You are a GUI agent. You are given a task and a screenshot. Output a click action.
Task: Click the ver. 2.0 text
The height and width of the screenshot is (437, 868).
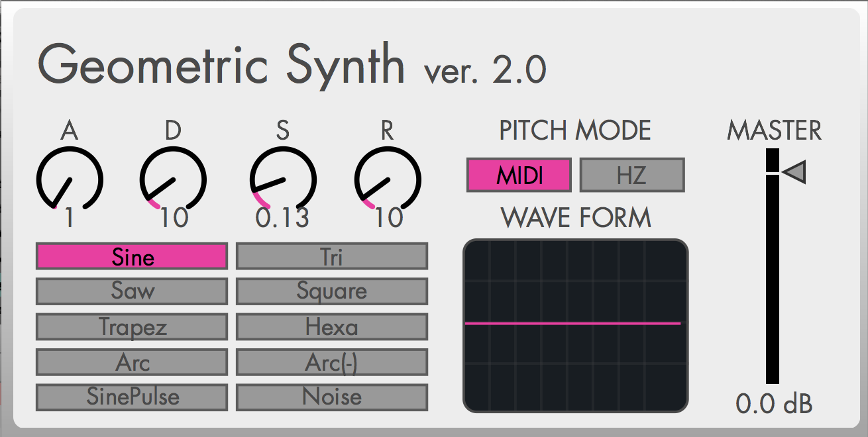486,70
